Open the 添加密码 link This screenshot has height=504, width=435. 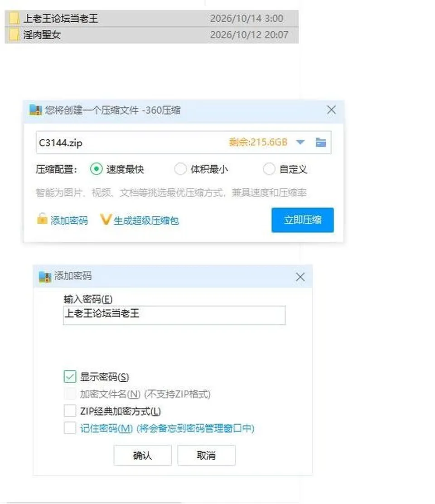pos(69,221)
